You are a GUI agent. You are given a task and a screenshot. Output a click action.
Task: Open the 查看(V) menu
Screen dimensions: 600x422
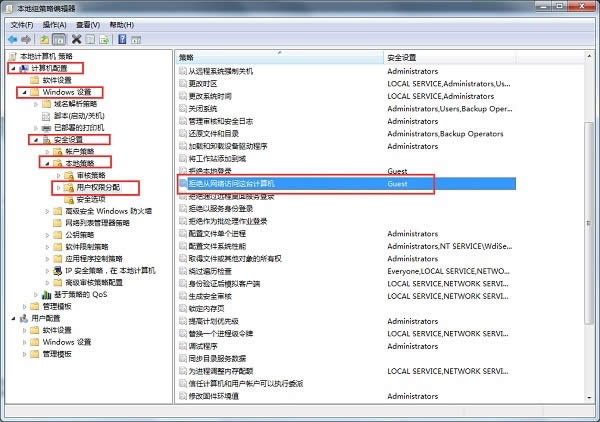click(x=88, y=25)
